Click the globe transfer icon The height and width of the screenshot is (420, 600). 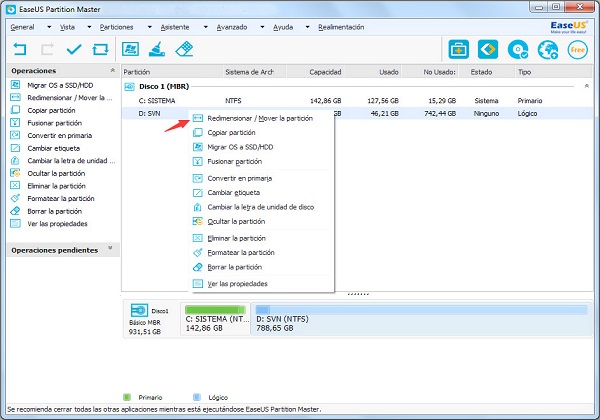tap(548, 50)
